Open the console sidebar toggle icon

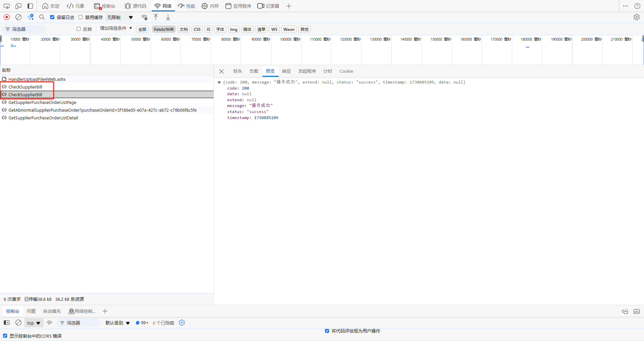pos(7,323)
